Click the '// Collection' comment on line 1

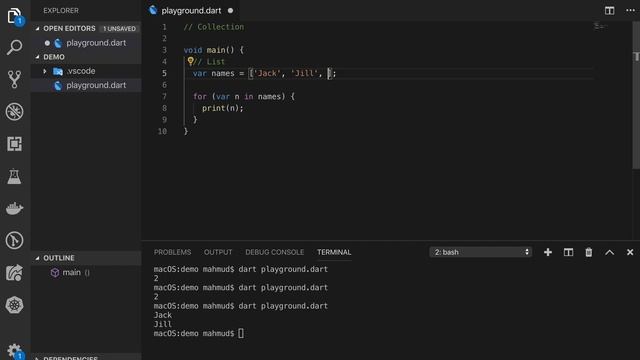(213, 27)
